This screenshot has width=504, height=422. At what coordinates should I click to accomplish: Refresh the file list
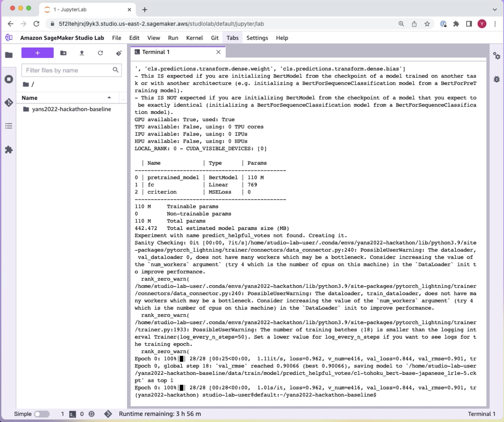[x=100, y=53]
